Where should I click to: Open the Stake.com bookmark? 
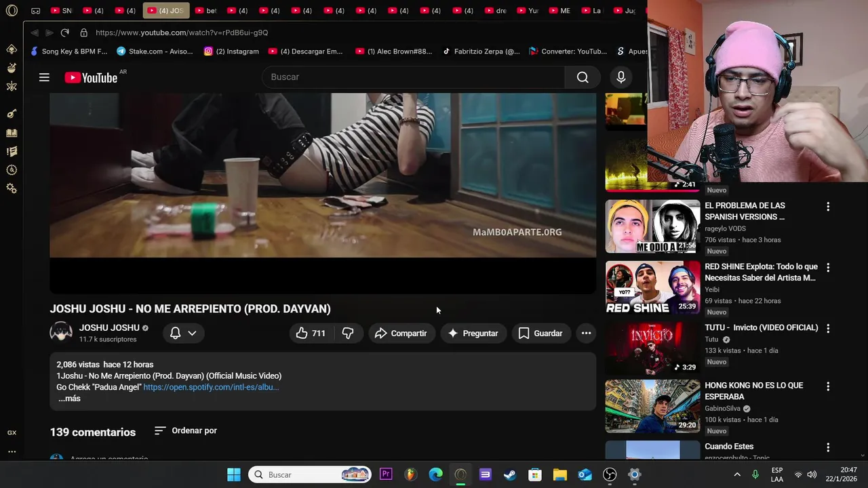point(155,51)
